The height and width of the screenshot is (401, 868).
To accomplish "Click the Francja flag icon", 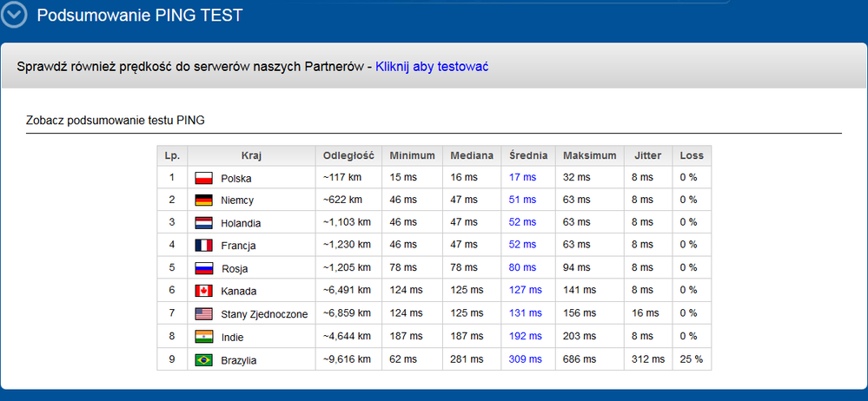I will (x=204, y=246).
